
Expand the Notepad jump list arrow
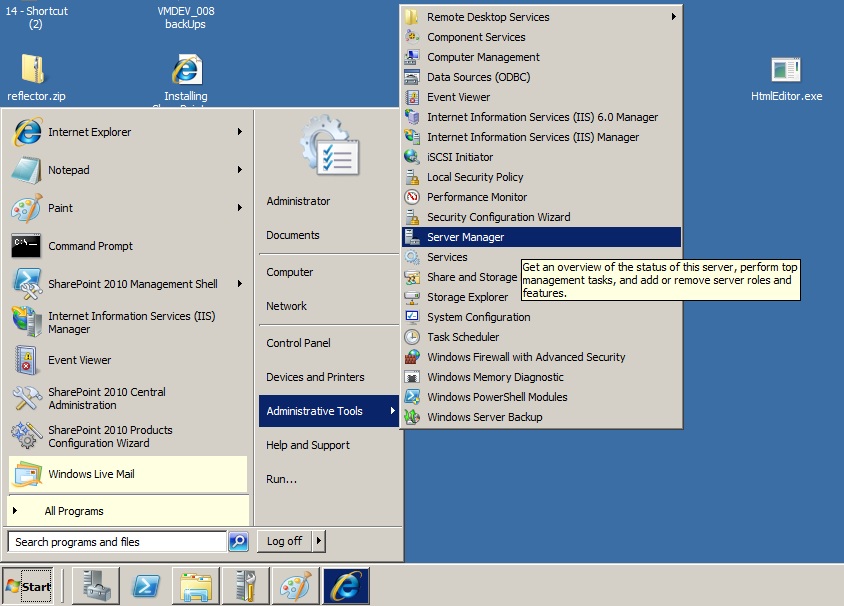tap(240, 170)
